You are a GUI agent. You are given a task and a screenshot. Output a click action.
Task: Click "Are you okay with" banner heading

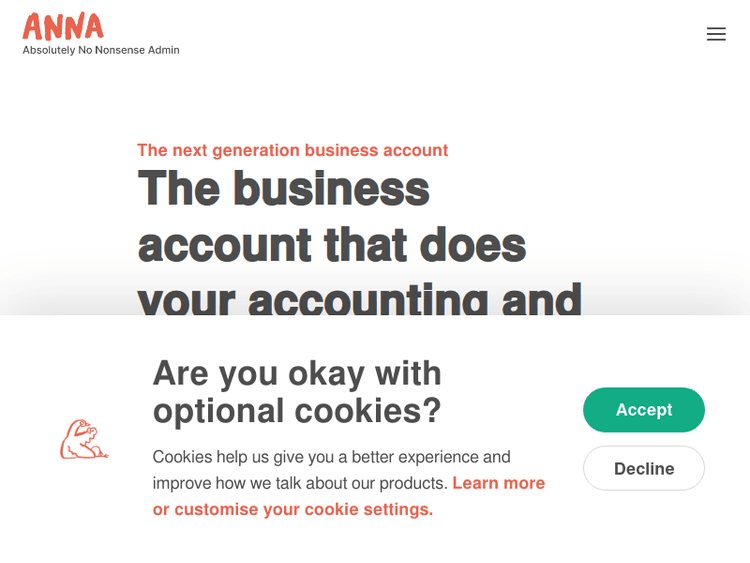297,373
